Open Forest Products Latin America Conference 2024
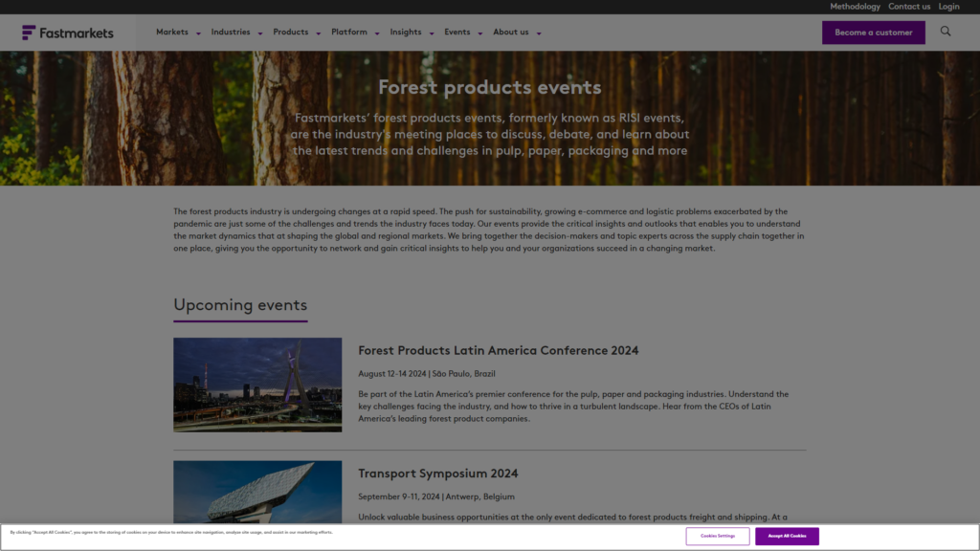This screenshot has height=551, width=980. pyautogui.click(x=498, y=350)
